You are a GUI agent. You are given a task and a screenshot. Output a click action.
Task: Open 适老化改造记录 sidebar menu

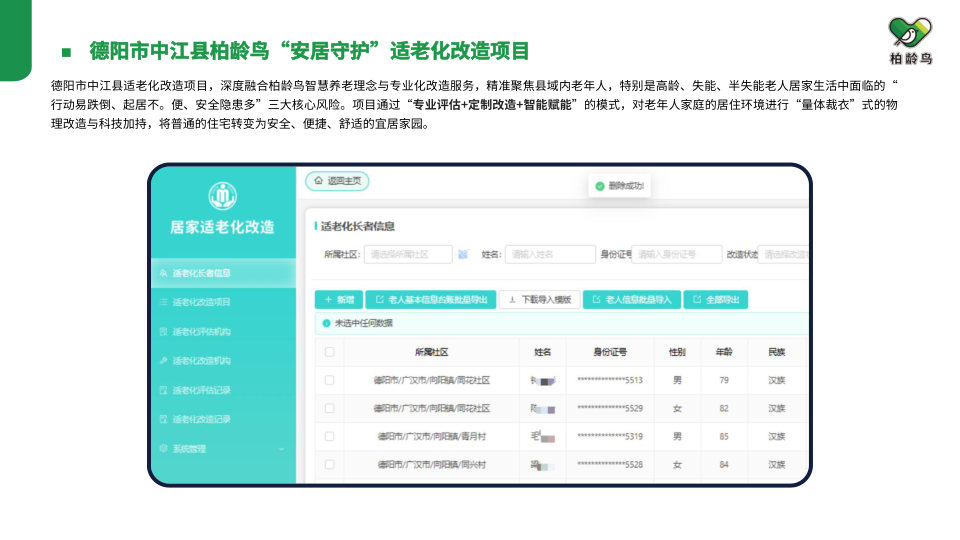coord(223,419)
